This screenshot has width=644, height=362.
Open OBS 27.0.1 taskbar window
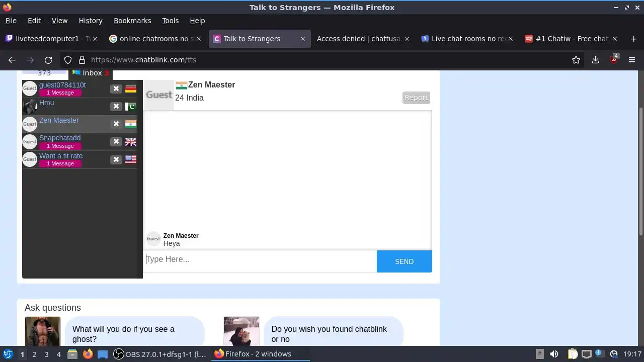pos(160,354)
